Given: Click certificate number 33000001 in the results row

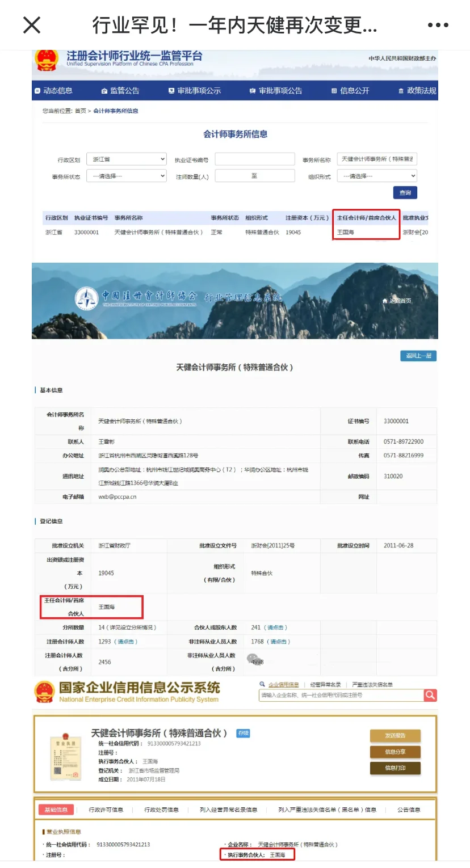Looking at the screenshot, I should (86, 233).
